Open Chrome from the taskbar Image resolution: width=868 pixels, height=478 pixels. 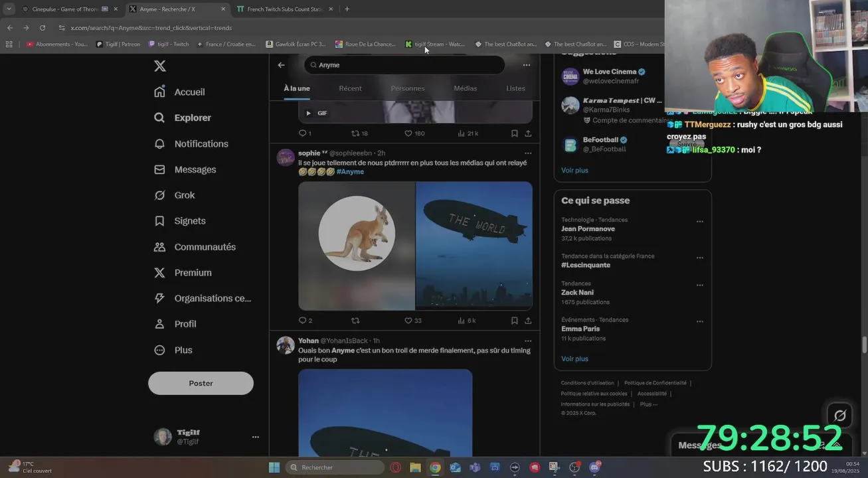click(x=435, y=467)
